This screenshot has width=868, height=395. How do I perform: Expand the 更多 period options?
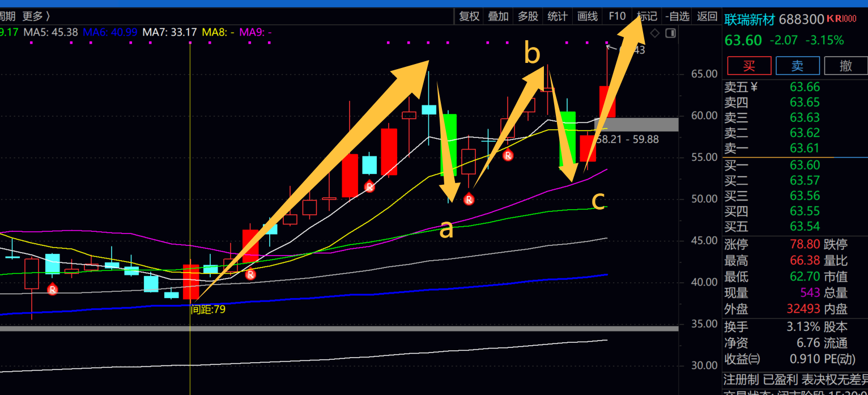coord(36,16)
